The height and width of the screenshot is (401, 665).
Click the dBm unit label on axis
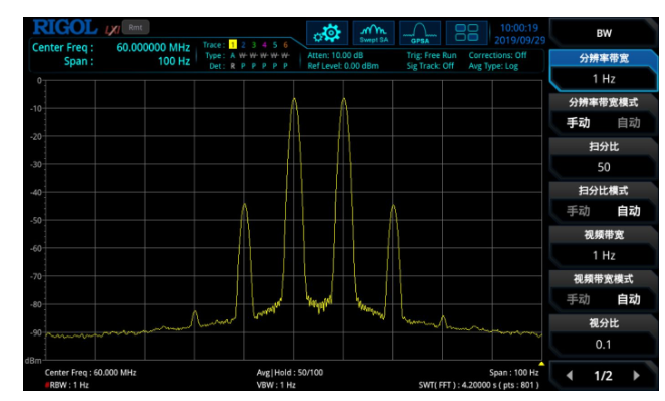(33, 361)
